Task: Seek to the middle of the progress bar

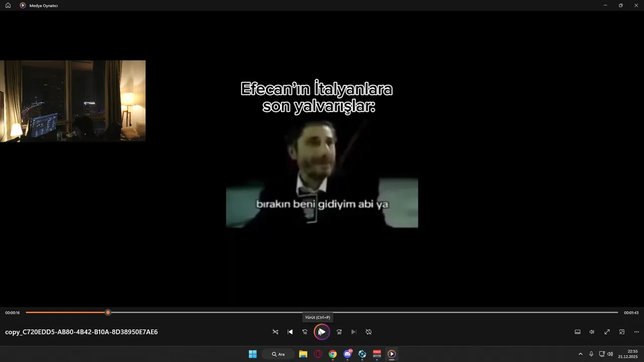Action: 322,312
